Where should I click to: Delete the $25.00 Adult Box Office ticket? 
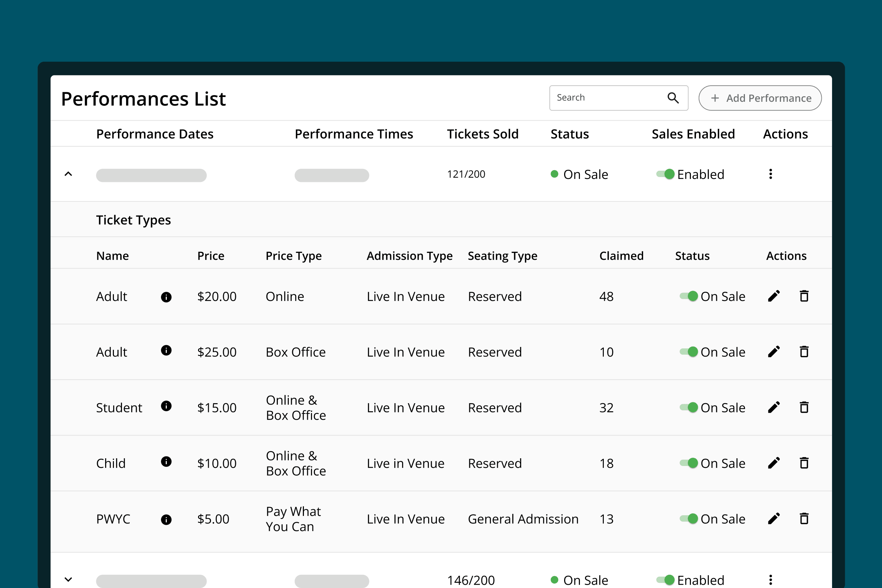804,352
